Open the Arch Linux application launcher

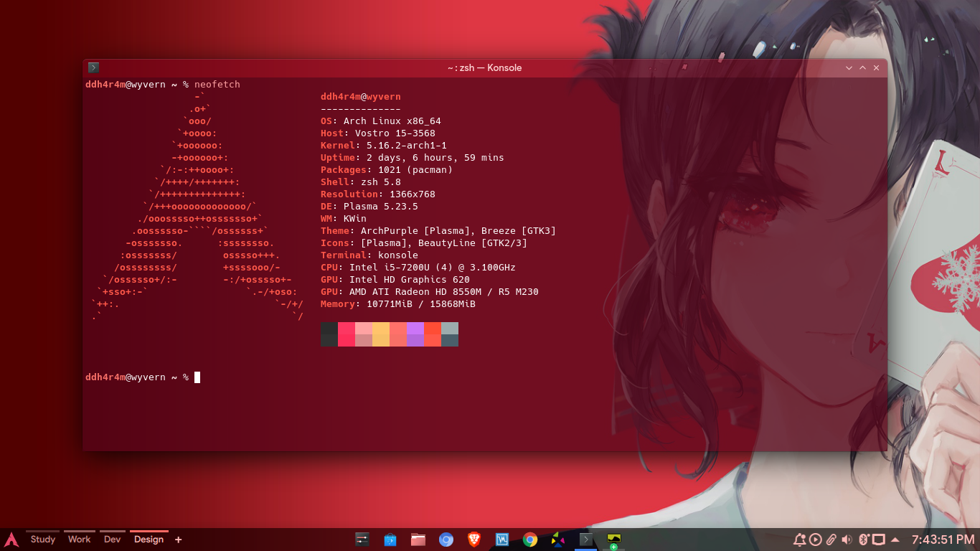pyautogui.click(x=11, y=540)
